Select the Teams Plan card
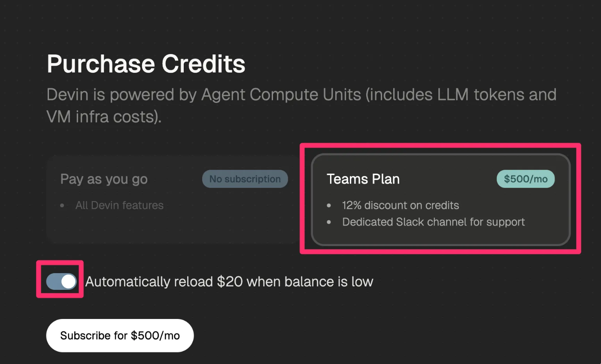 441,200
